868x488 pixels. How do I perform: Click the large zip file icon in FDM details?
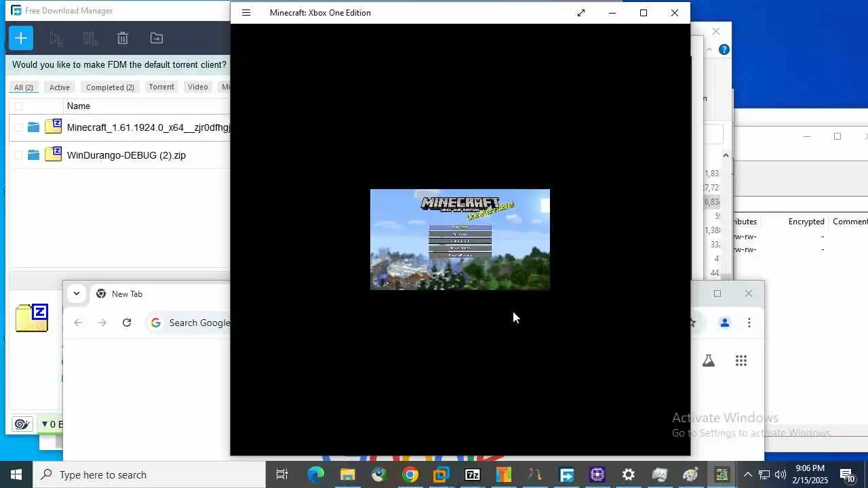32,319
